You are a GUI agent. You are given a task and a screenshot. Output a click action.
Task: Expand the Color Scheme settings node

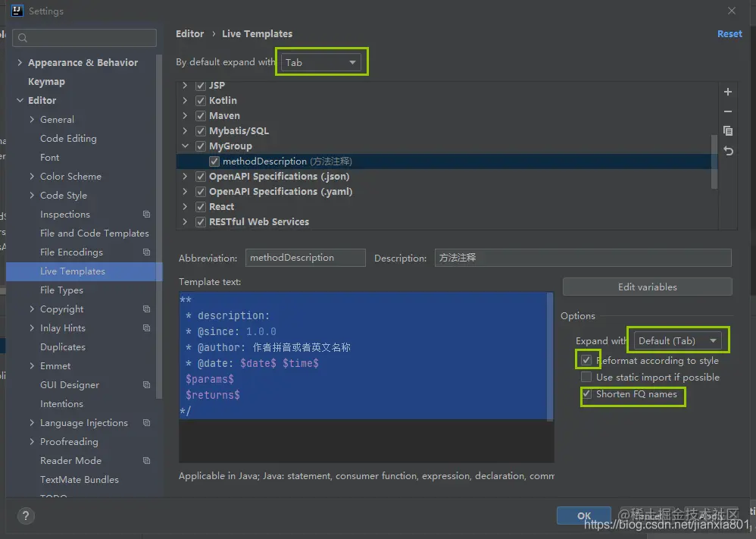(x=32, y=176)
